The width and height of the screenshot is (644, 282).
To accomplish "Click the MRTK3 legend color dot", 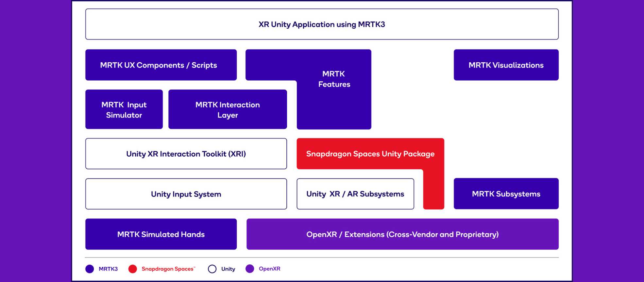I will pyautogui.click(x=90, y=269).
